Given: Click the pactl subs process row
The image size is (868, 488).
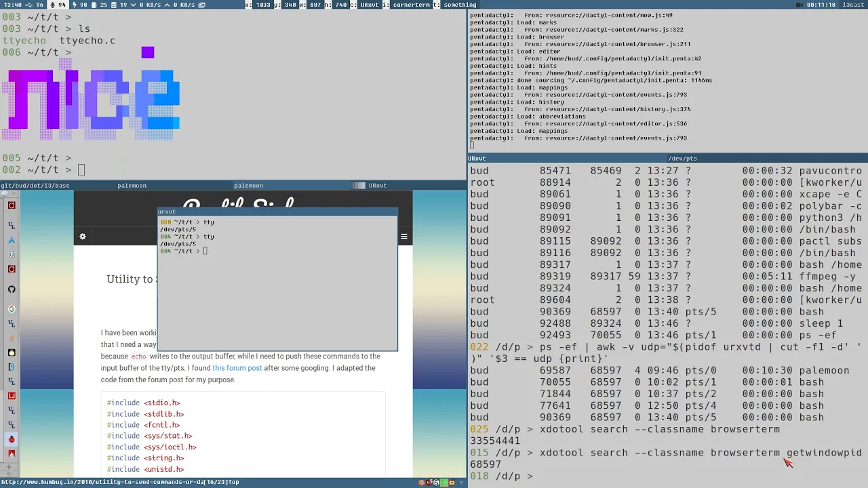Looking at the screenshot, I should (x=666, y=241).
